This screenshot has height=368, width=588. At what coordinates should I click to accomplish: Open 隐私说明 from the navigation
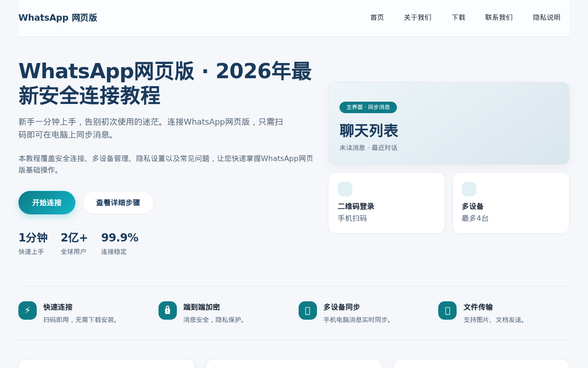[x=547, y=17]
